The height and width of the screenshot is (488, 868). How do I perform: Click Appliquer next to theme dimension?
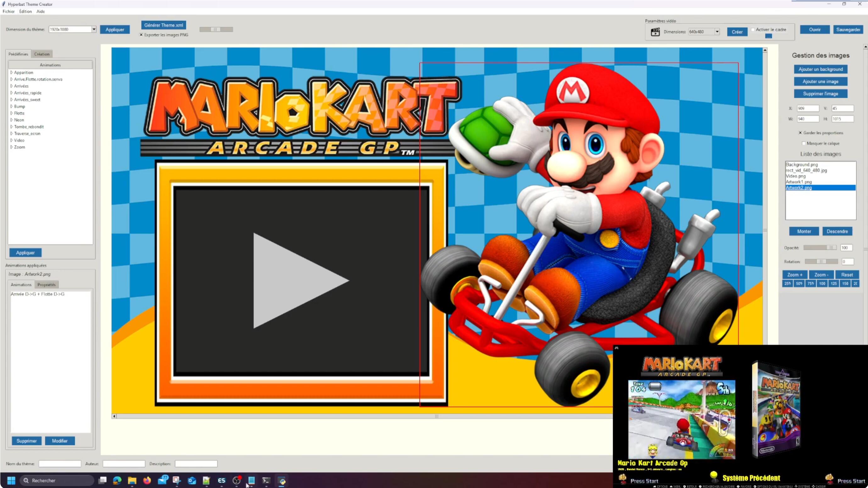pyautogui.click(x=115, y=30)
